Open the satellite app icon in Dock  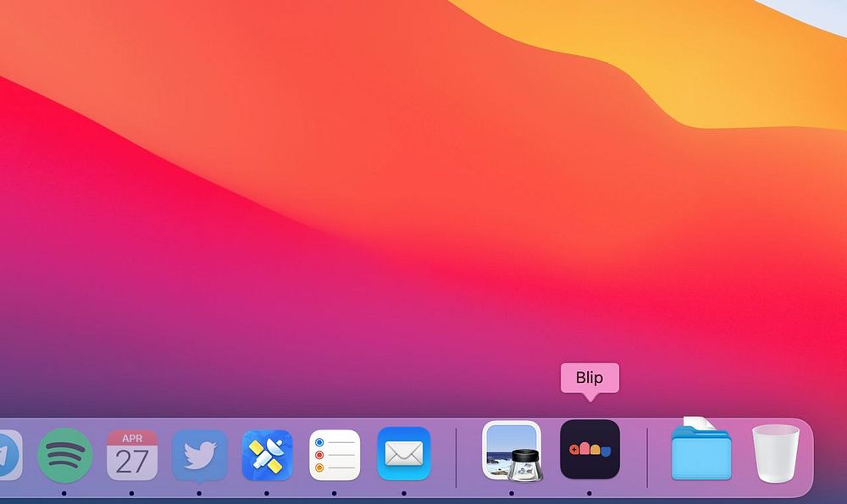point(268,456)
